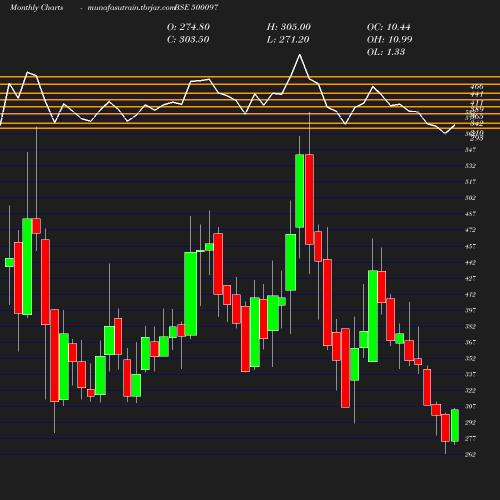
Task: Click the 367 price axis label
Action: (470, 342)
